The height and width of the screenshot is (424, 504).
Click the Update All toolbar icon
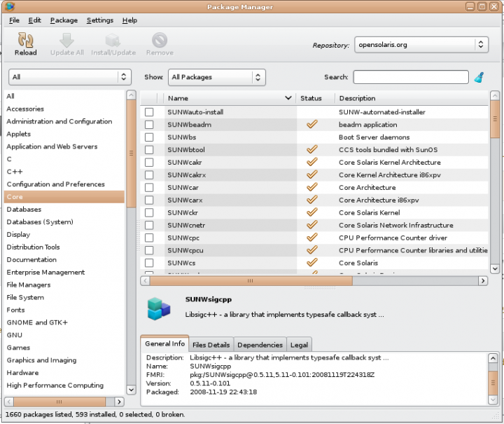click(67, 40)
